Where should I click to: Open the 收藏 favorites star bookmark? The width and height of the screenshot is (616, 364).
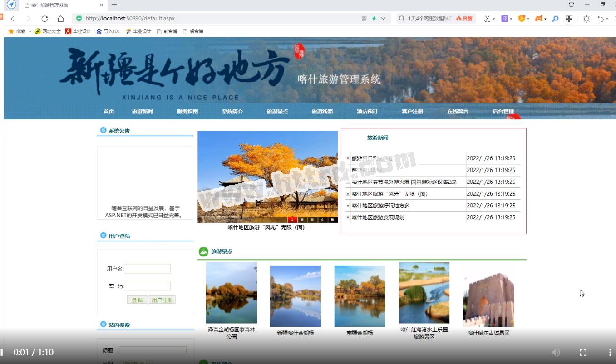coord(17,31)
